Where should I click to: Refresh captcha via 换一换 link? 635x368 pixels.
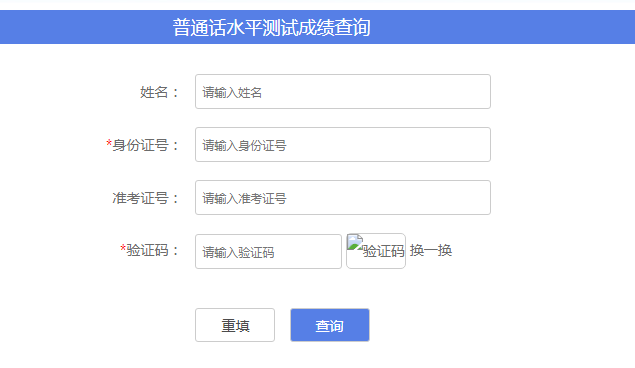coord(431,251)
